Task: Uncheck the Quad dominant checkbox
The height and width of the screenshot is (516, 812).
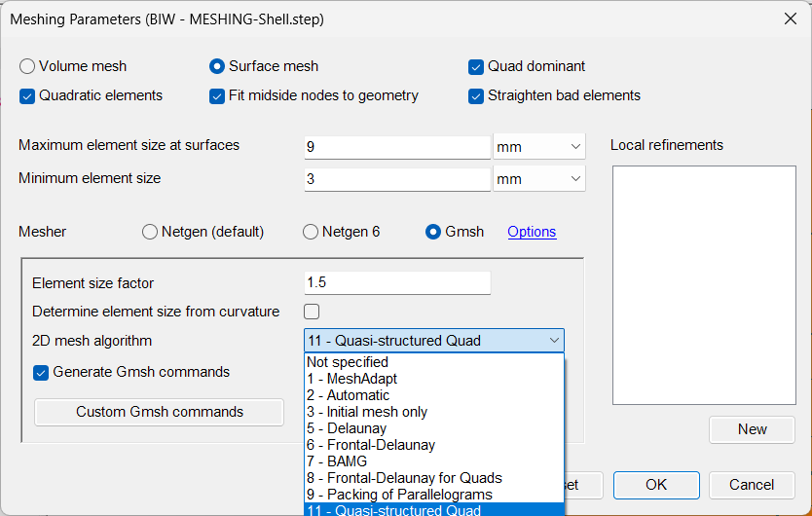Action: click(476, 66)
